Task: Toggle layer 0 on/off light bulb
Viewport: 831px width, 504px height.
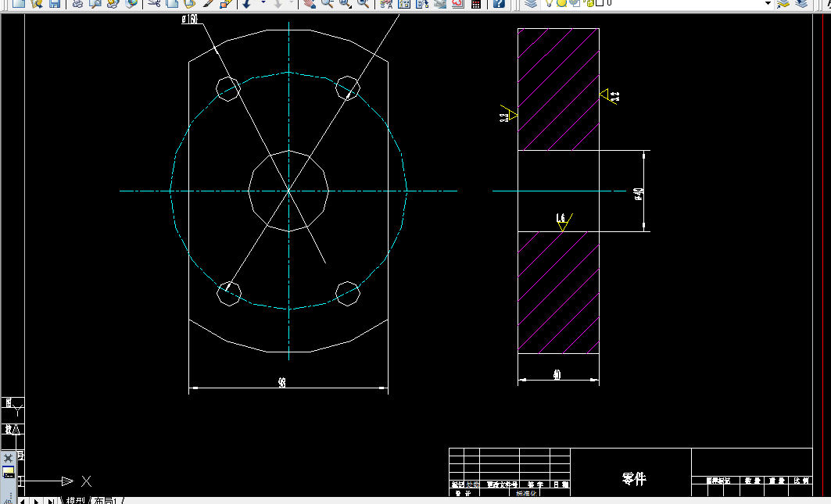Action: pyautogui.click(x=550, y=2)
